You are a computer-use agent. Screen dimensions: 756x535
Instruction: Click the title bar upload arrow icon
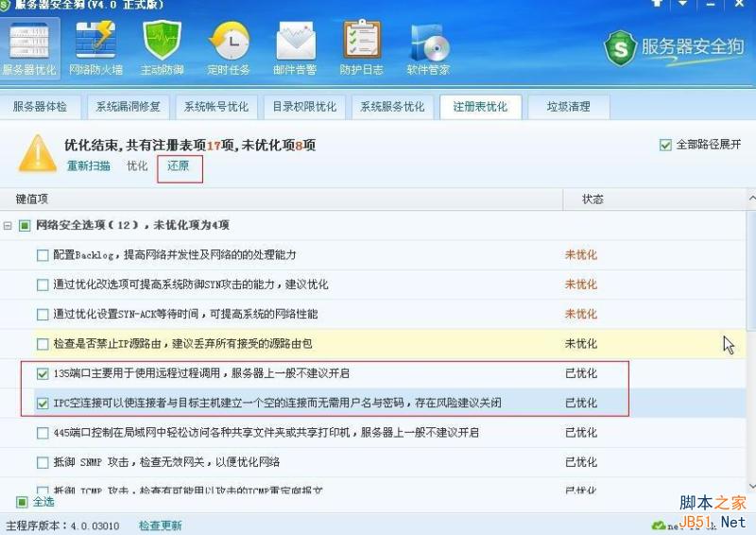tap(657, 4)
